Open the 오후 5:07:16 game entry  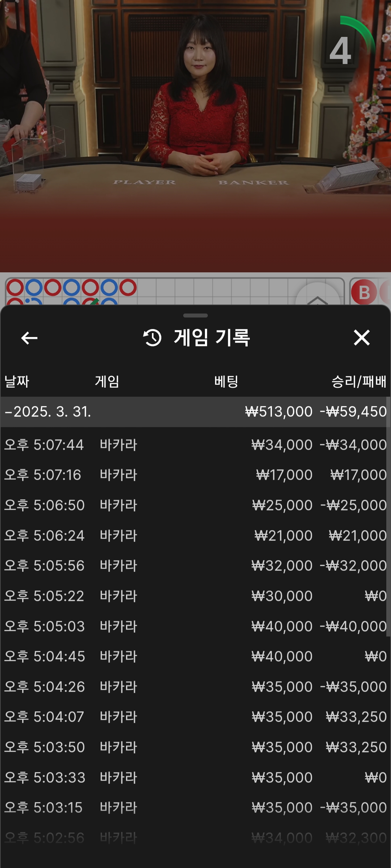coord(195,475)
